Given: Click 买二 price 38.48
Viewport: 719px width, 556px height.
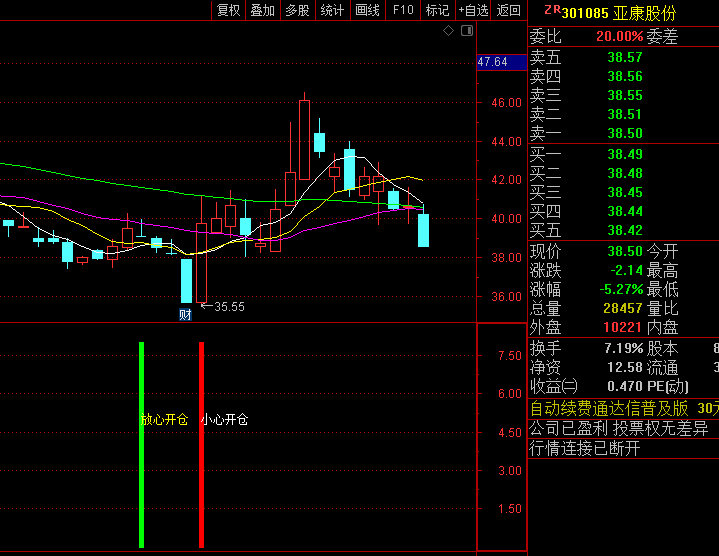Looking at the screenshot, I should point(625,173).
